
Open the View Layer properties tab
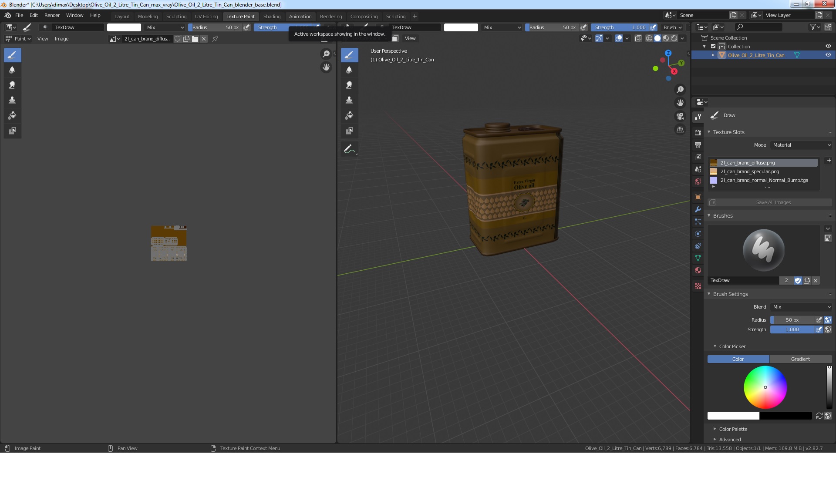coord(698,157)
